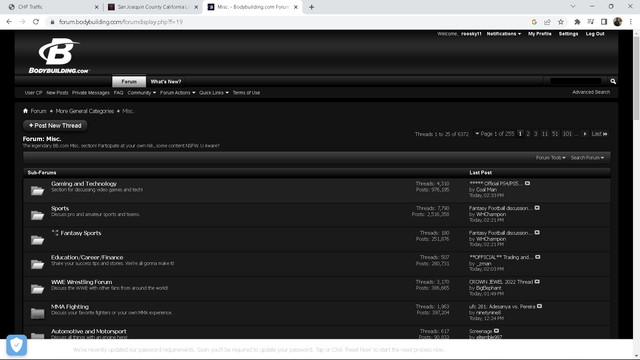Toggle browser side panel icon

pos(604,22)
